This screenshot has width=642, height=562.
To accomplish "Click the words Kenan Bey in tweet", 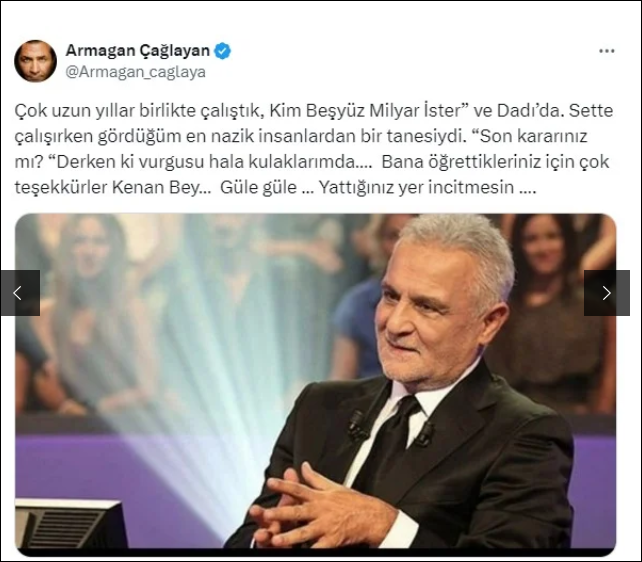I will tap(156, 187).
